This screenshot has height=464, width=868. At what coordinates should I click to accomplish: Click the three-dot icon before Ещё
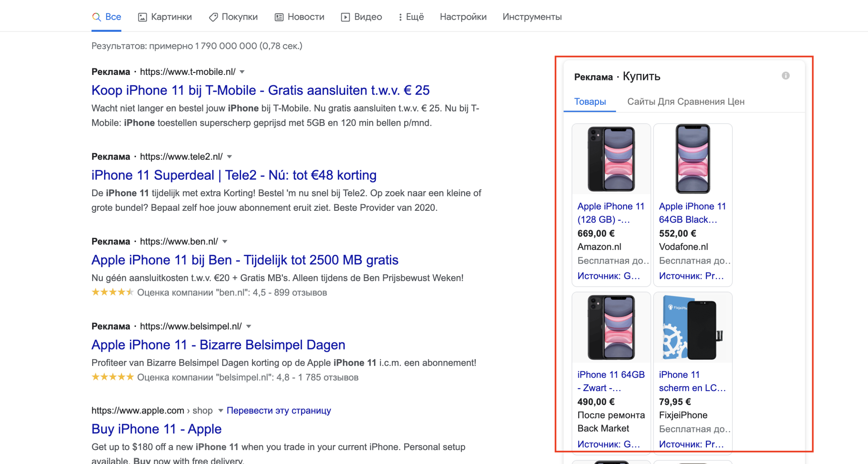(400, 17)
